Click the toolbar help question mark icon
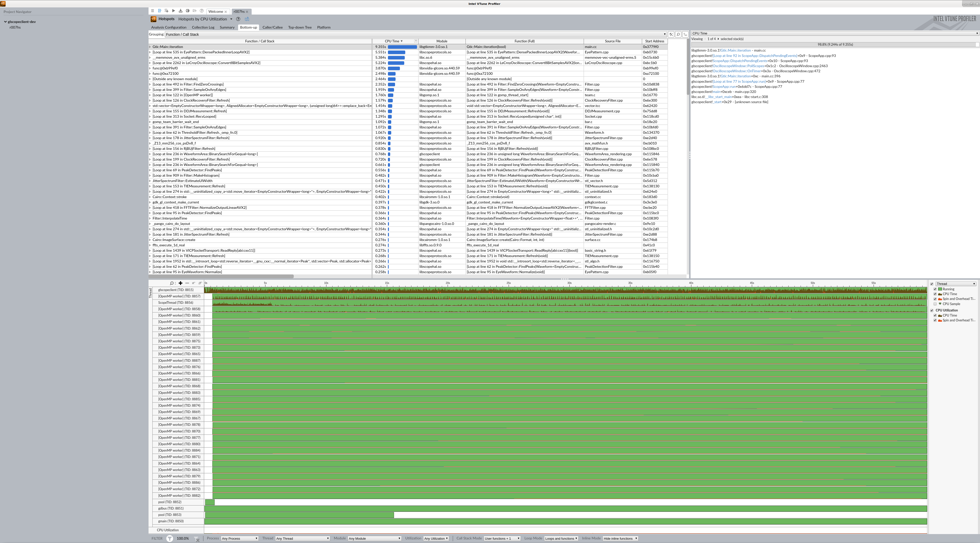 tap(202, 11)
